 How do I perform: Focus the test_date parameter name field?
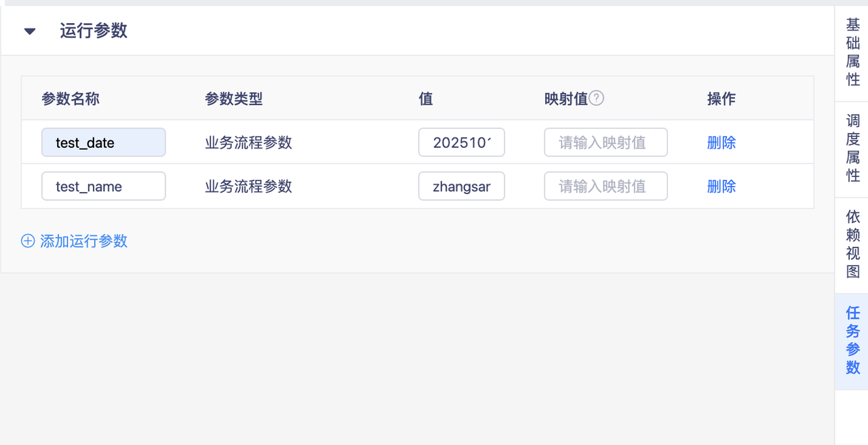(104, 142)
